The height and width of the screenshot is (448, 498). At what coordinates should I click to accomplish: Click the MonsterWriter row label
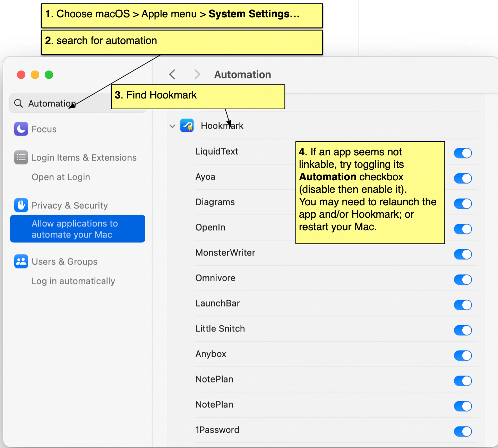tap(225, 252)
